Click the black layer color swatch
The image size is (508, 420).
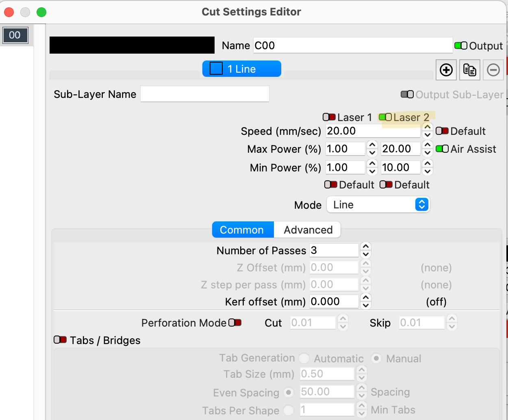pos(132,45)
